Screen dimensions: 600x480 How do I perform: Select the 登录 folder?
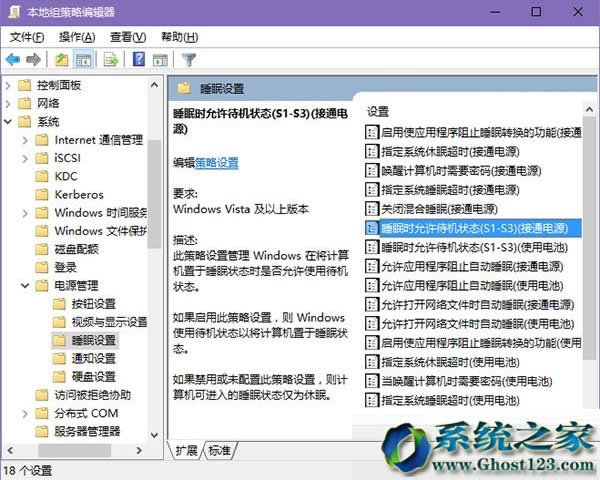pos(65,268)
